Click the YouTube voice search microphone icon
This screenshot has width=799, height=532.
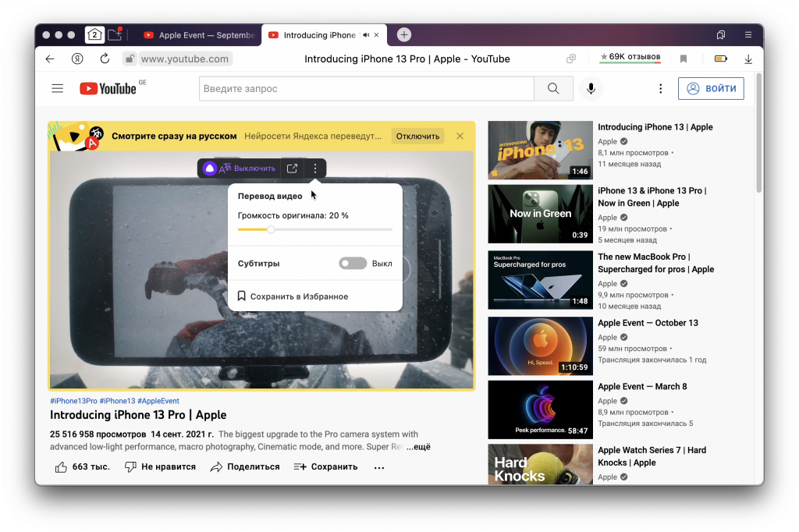(x=591, y=89)
